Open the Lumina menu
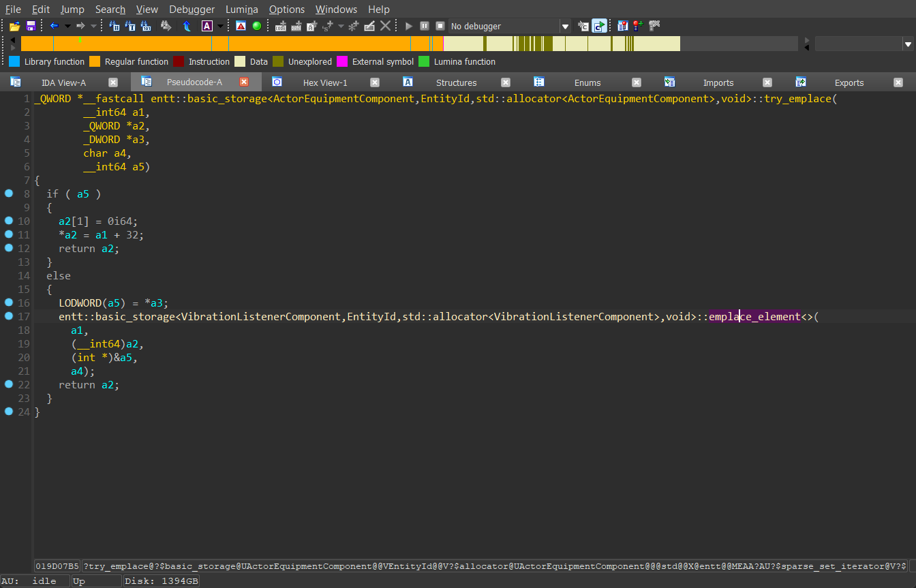The height and width of the screenshot is (588, 916). click(x=241, y=9)
